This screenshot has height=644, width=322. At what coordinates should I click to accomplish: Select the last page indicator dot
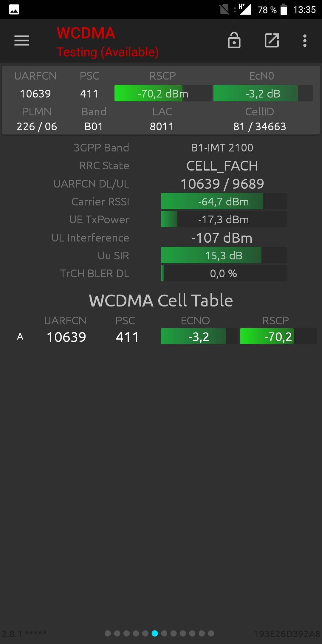coord(211,633)
